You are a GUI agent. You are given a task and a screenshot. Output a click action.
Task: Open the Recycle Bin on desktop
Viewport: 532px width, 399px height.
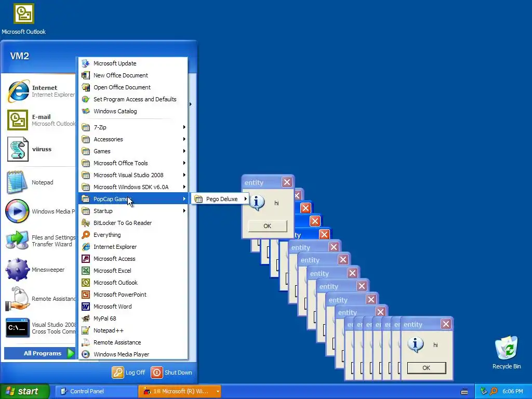click(x=506, y=352)
